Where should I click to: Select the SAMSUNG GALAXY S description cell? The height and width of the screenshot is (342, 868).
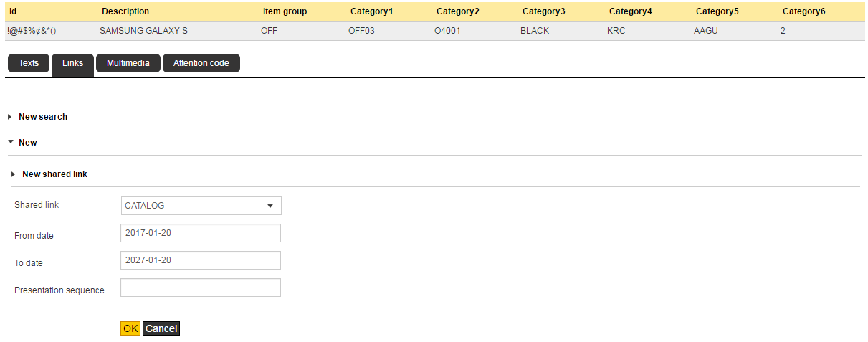(x=143, y=32)
